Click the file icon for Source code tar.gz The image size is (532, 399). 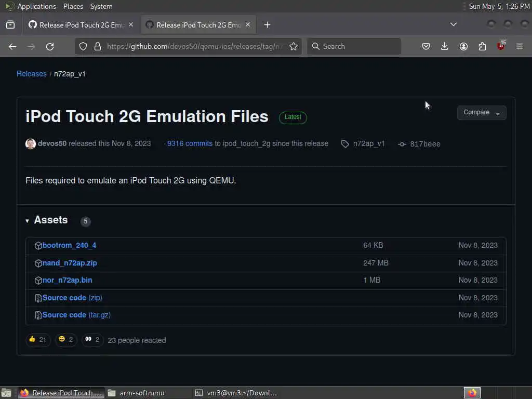(x=38, y=315)
